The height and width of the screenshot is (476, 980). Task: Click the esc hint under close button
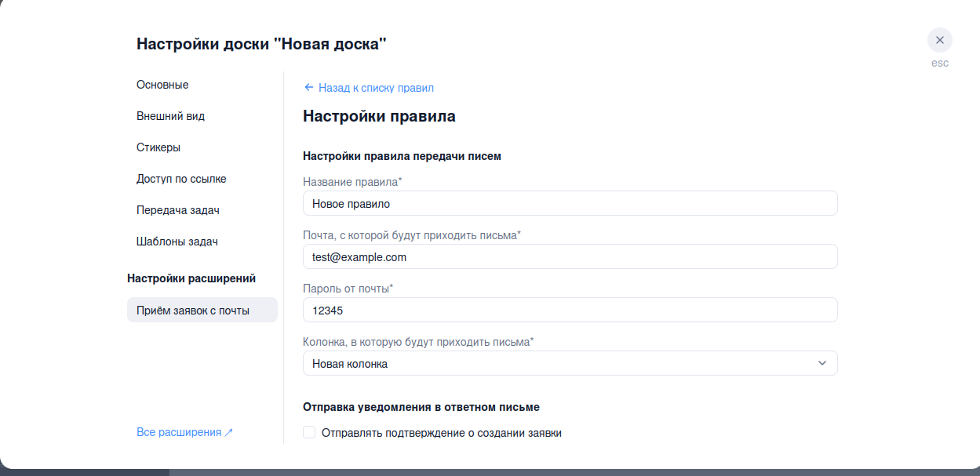[939, 63]
